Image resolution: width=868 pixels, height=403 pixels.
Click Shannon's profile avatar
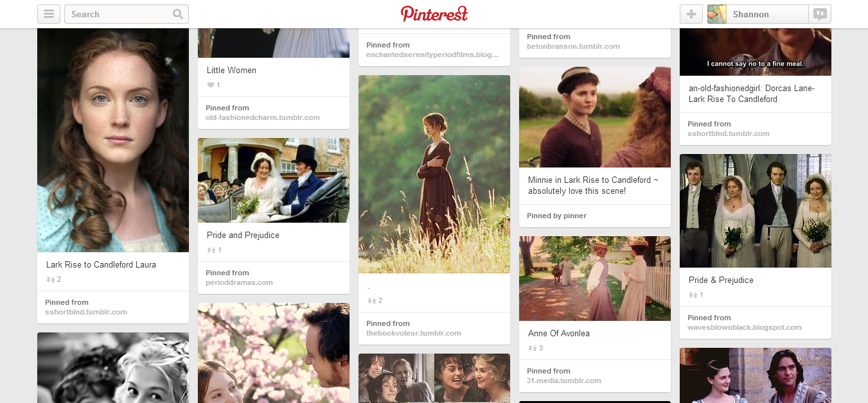tap(717, 14)
